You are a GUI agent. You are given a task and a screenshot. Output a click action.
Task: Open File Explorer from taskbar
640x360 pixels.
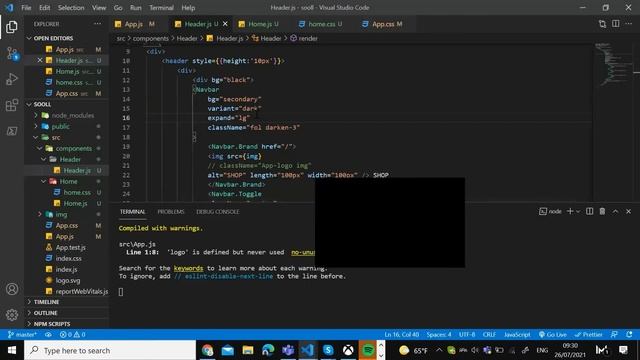click(x=248, y=350)
